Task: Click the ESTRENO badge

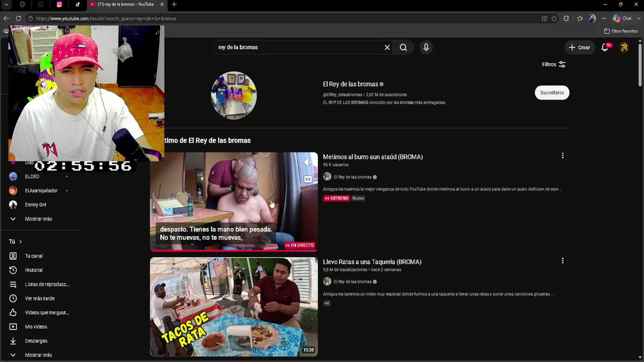Action: 336,198
